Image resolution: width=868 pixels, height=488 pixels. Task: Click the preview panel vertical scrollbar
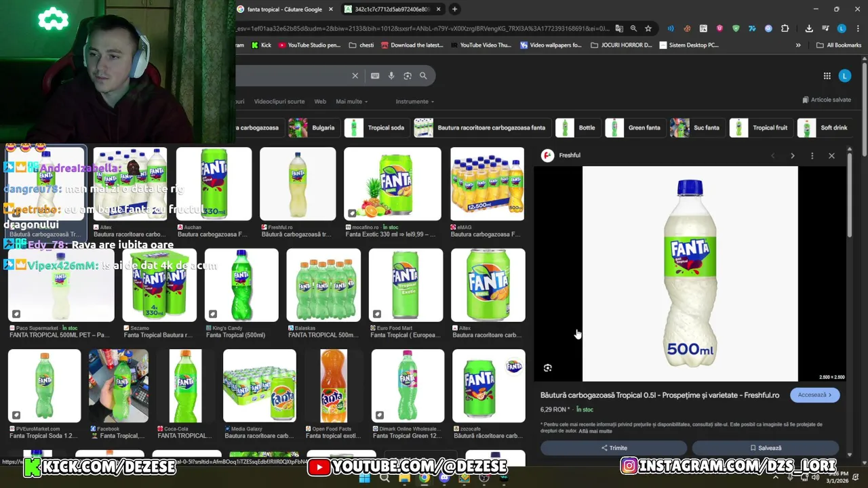pyautogui.click(x=849, y=197)
